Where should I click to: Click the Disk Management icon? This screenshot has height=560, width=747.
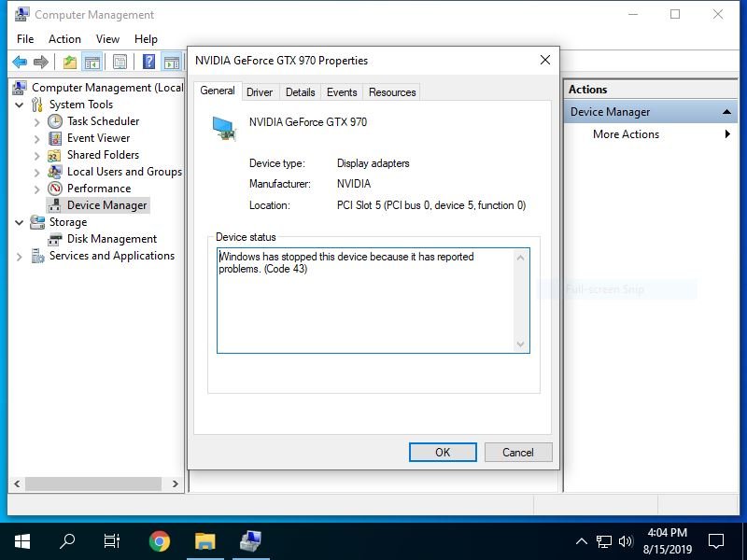(55, 239)
